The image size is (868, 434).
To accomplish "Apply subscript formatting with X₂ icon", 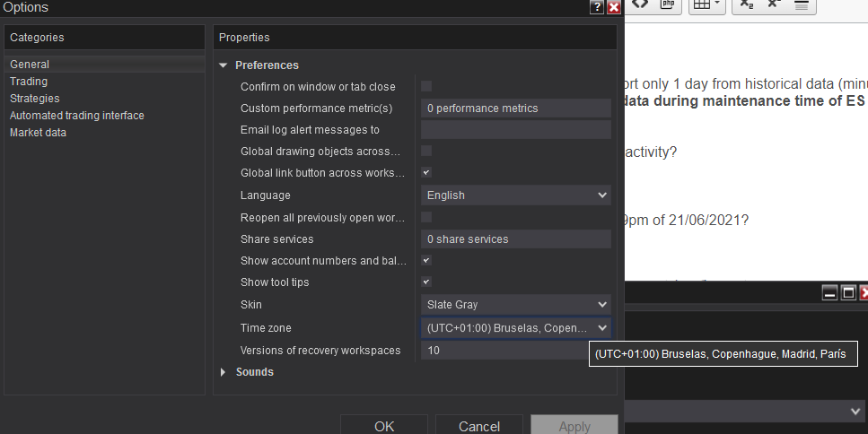I will click(x=747, y=5).
